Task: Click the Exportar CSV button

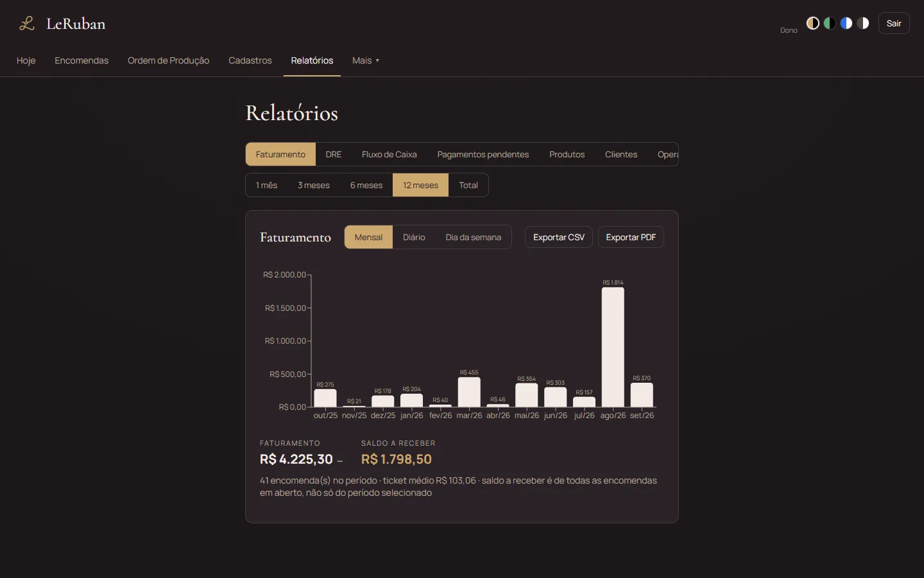Action: [559, 237]
